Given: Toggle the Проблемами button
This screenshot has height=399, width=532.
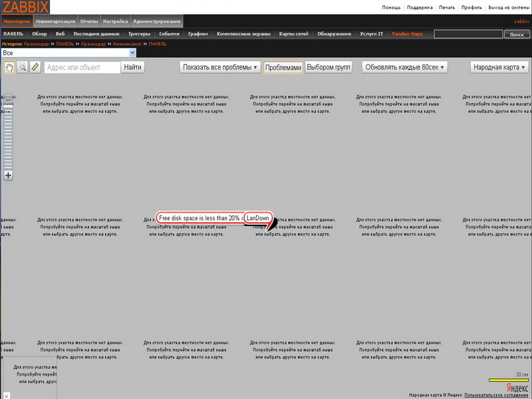Looking at the screenshot, I should click(x=283, y=67).
